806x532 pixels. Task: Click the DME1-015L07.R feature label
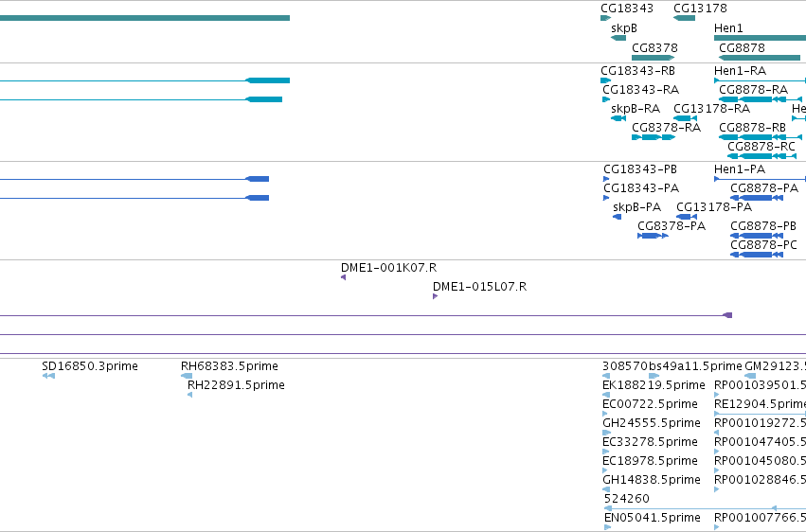[479, 287]
